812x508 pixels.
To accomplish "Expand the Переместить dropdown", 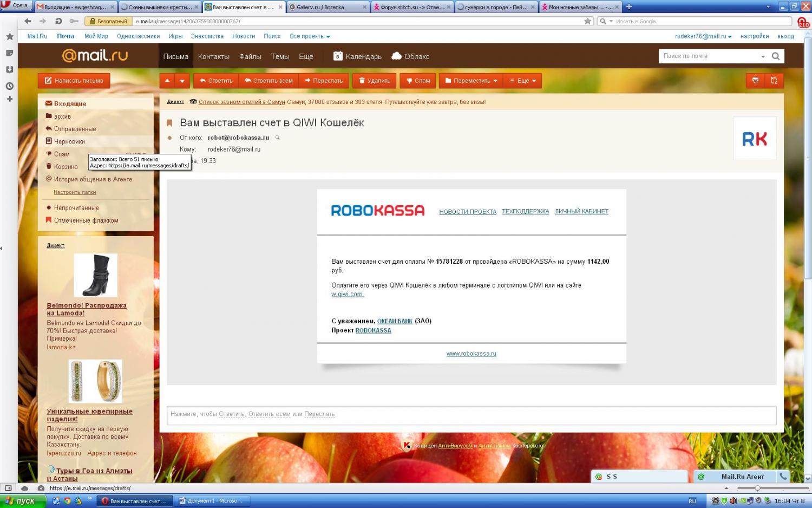I will tap(471, 81).
